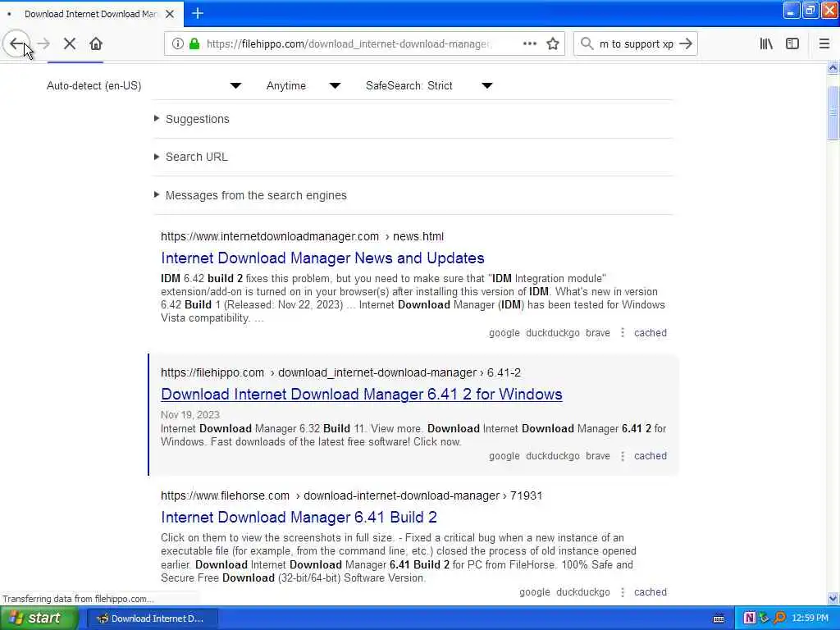Click the green shield tray icon
Screen dimensions: 840x630
click(x=765, y=619)
